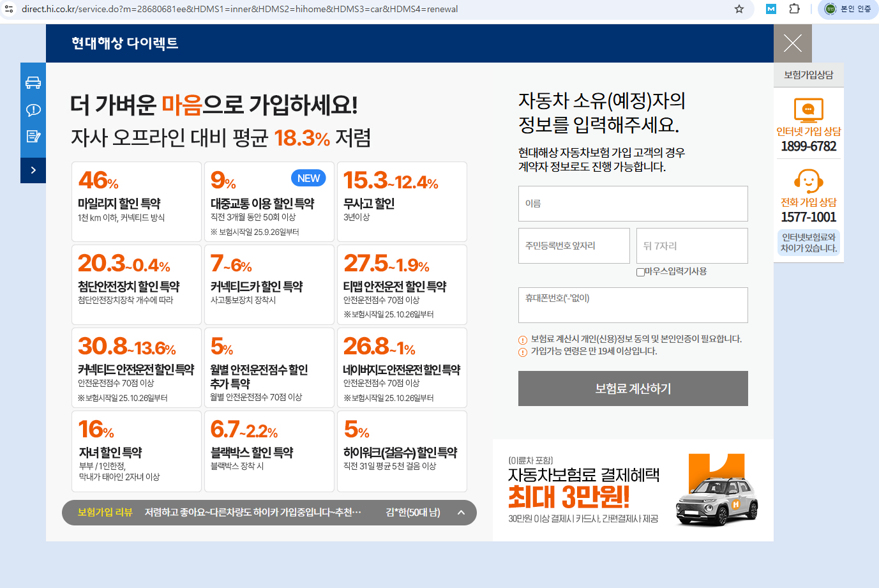Click the 휴대폰번호 input field
The width and height of the screenshot is (879, 588).
(633, 305)
